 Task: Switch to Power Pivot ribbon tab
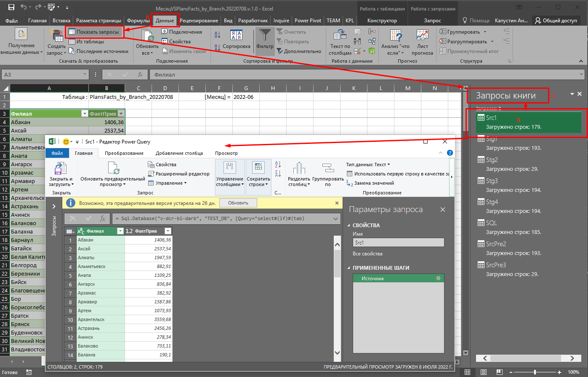tap(308, 21)
